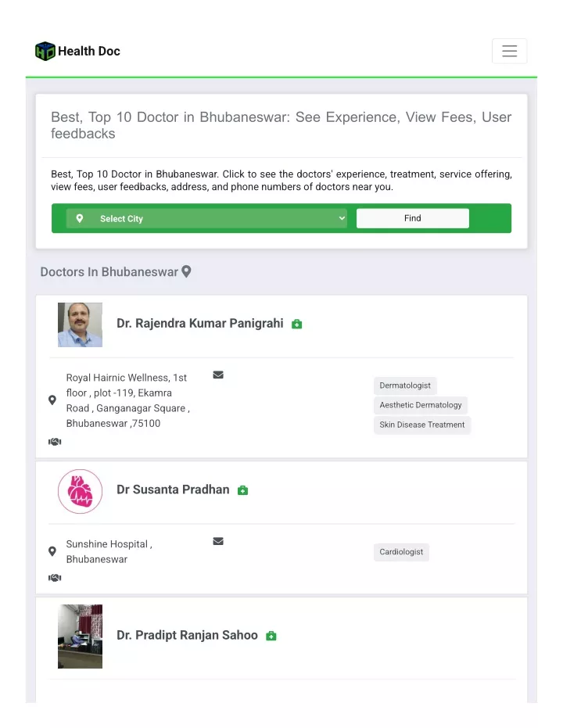The height and width of the screenshot is (728, 563).
Task: Click the envelope icon for Dr Susanta Pradhan
Action: (x=218, y=541)
